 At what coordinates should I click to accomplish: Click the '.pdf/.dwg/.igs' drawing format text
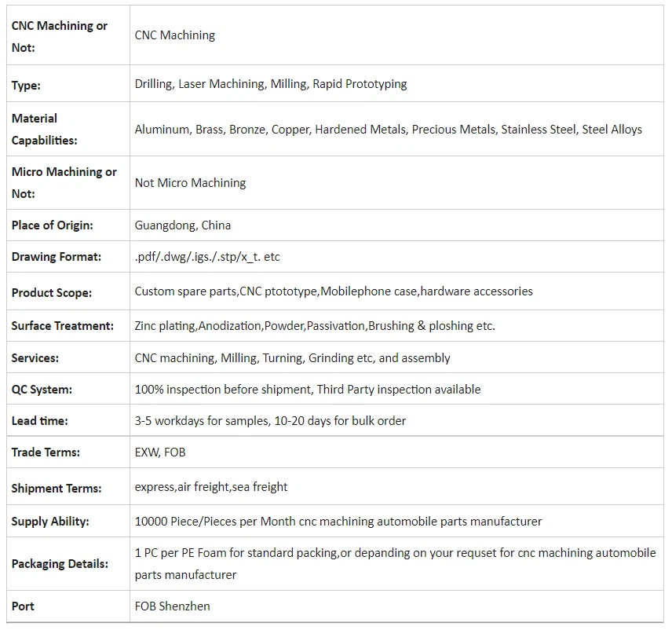pyautogui.click(x=207, y=256)
